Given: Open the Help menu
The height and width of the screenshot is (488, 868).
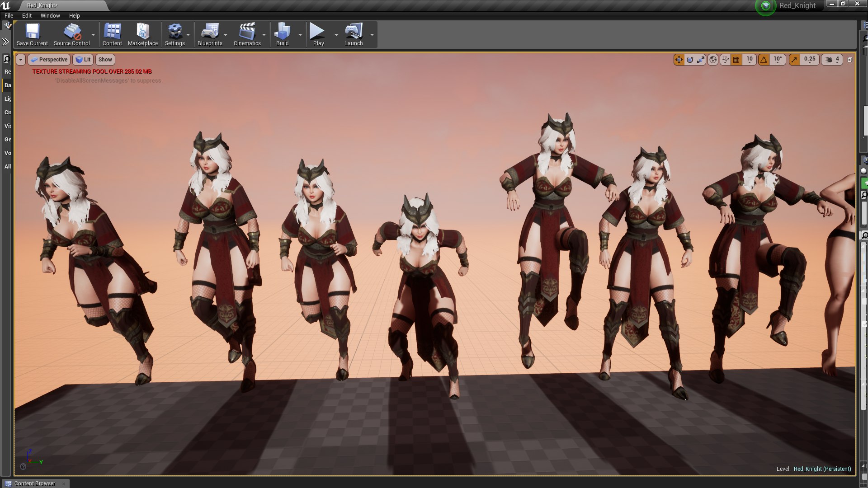Looking at the screenshot, I should click(74, 15).
